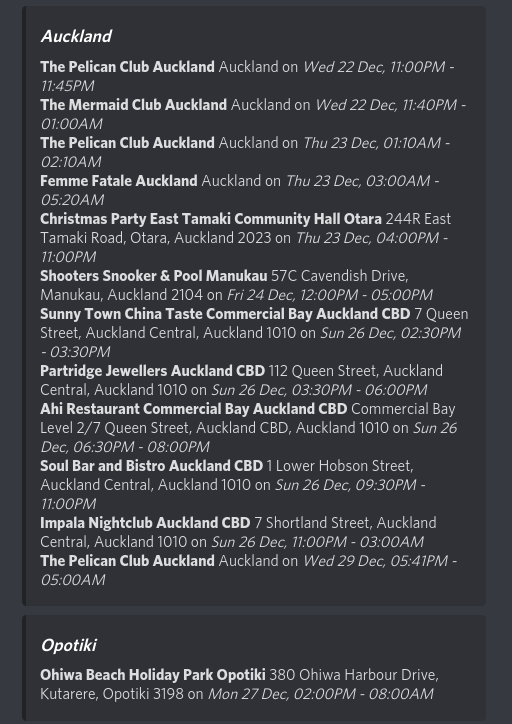
Task: Select Partridge Jewellers Auckland CBD entry
Action: 152,371
